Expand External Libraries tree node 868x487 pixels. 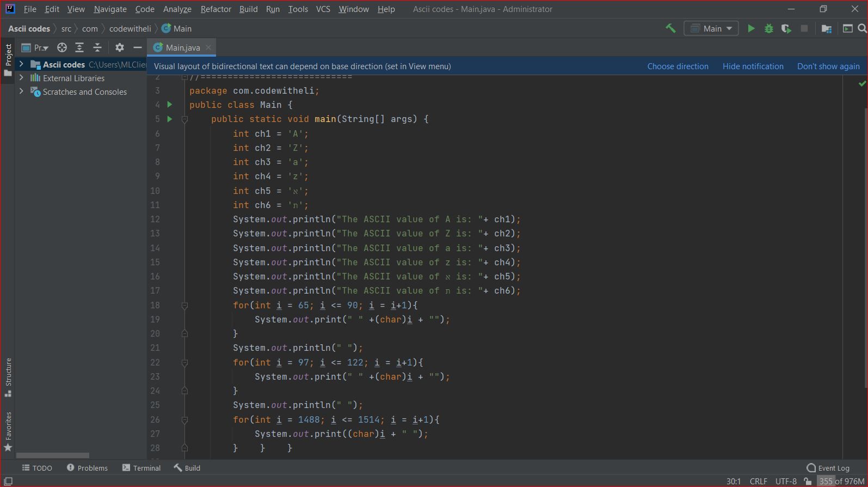pos(21,78)
